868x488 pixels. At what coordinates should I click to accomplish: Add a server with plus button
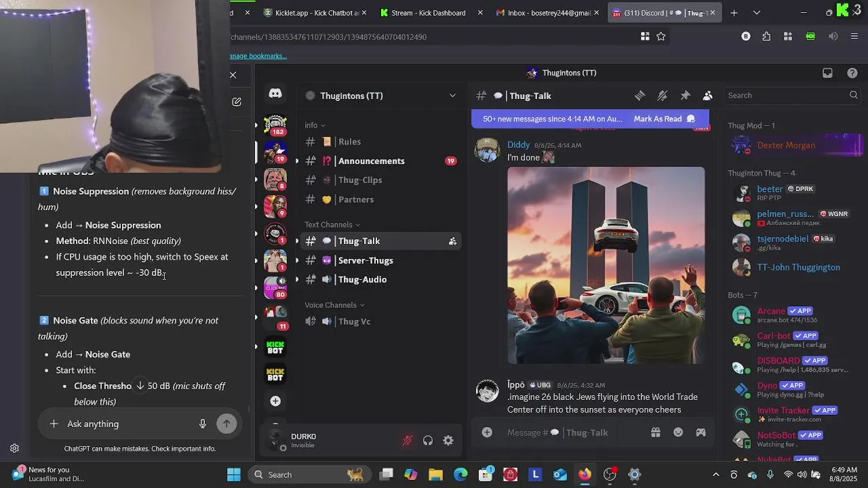[x=275, y=401]
